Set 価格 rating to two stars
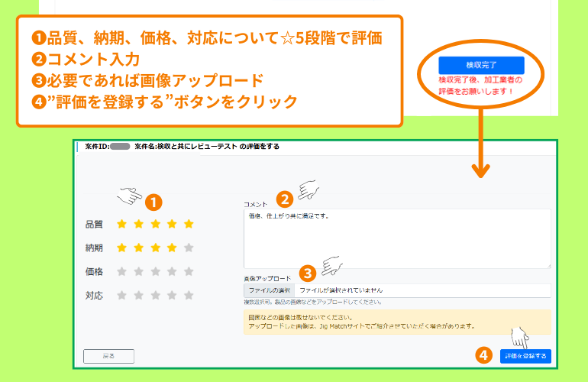This screenshot has width=588, height=382. 139,271
